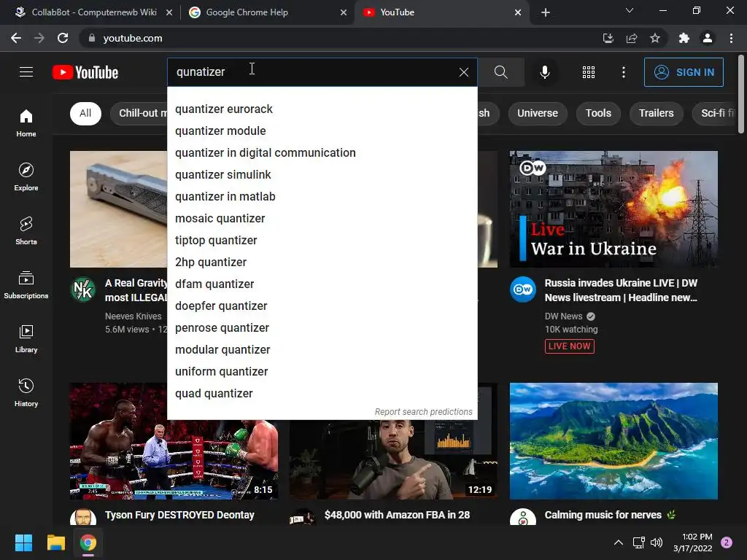This screenshot has height=560, width=747.
Task: Choose suggestion doepfer quantizer
Action: coord(322,306)
